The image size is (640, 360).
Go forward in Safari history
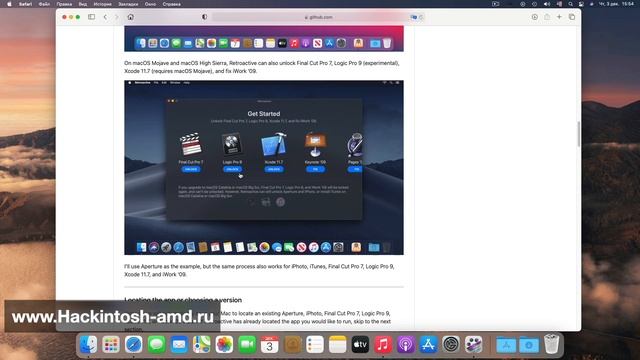[116, 17]
